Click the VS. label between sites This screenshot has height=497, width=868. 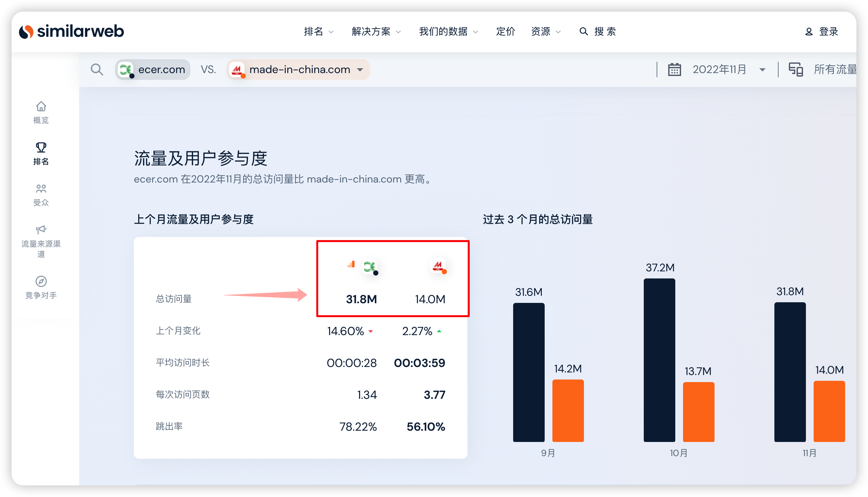tap(208, 69)
